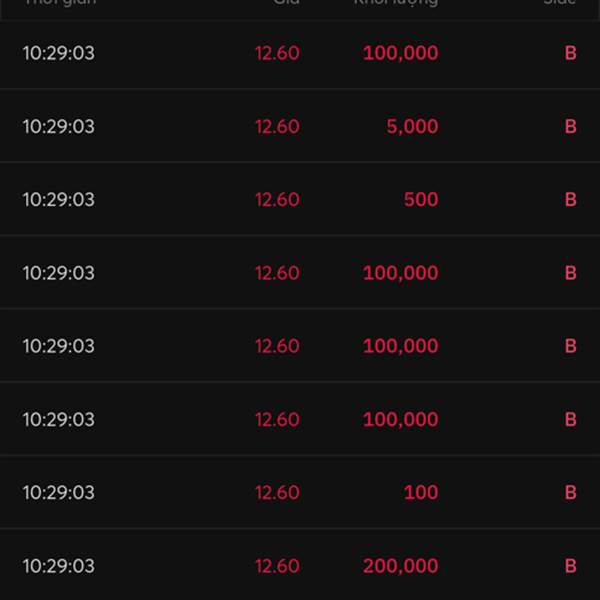Image resolution: width=600 pixels, height=600 pixels.
Task: Select price 12.60 in the 100 volume row
Action: tap(277, 493)
